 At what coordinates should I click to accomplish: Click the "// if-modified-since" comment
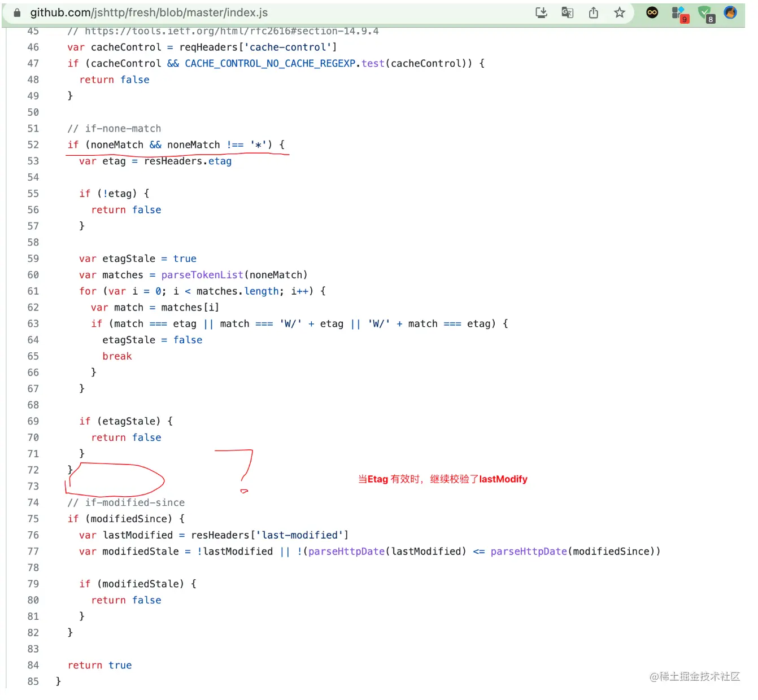(126, 502)
